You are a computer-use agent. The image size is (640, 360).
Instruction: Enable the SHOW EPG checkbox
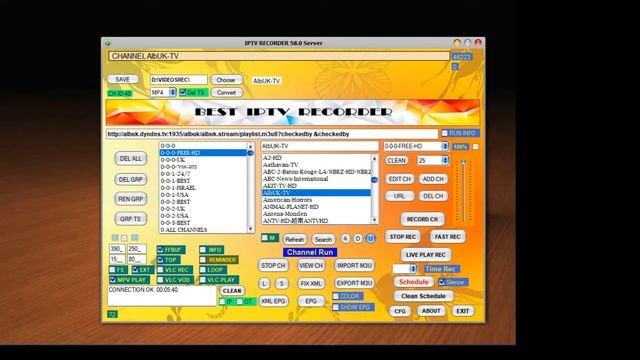(336, 307)
